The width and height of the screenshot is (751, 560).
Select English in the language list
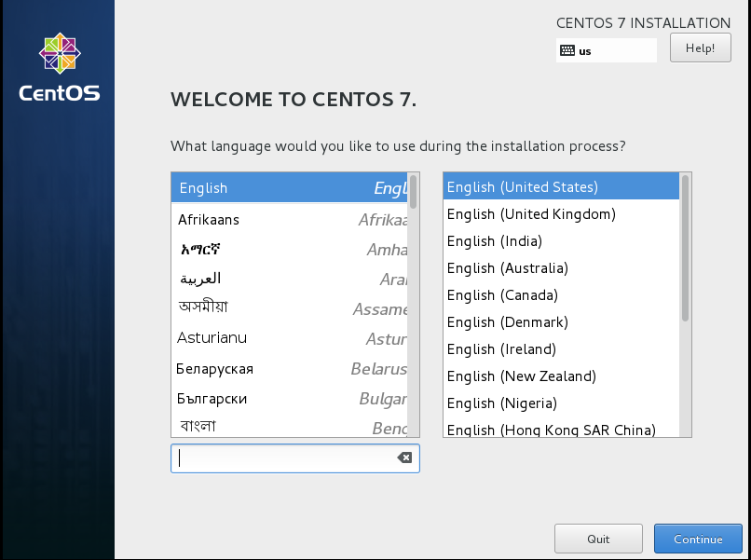point(289,188)
